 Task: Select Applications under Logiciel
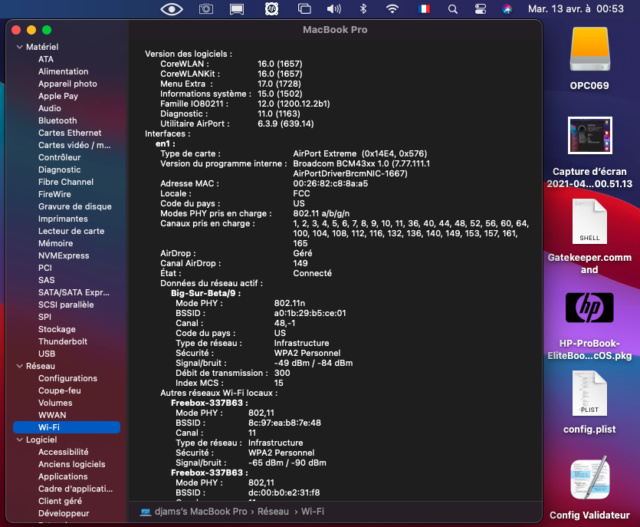point(63,476)
